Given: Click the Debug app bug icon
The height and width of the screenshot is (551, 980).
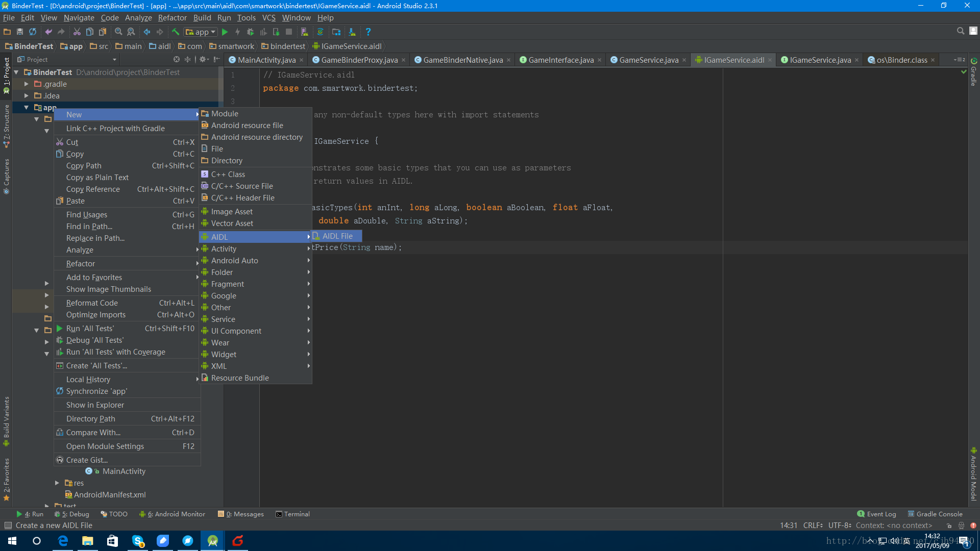Looking at the screenshot, I should click(250, 32).
